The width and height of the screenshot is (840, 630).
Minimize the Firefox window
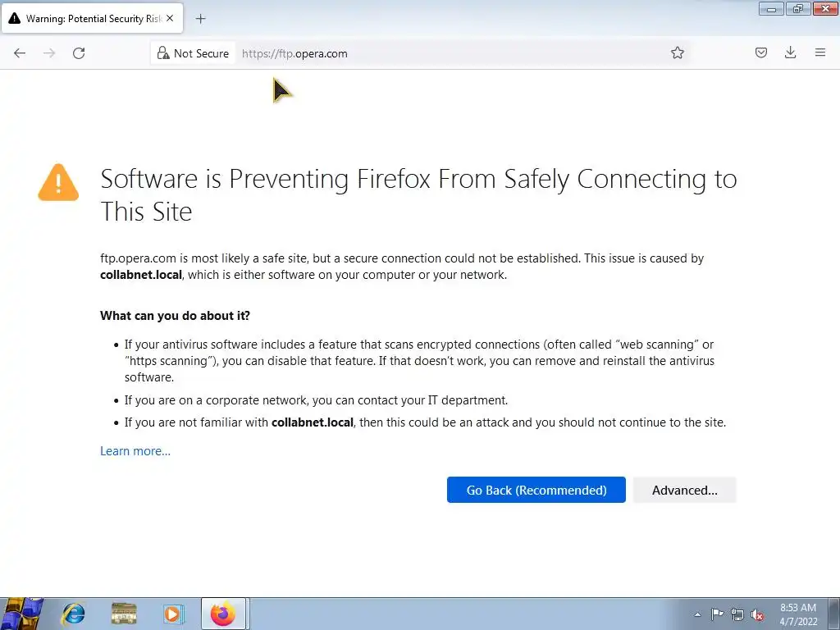click(771, 8)
